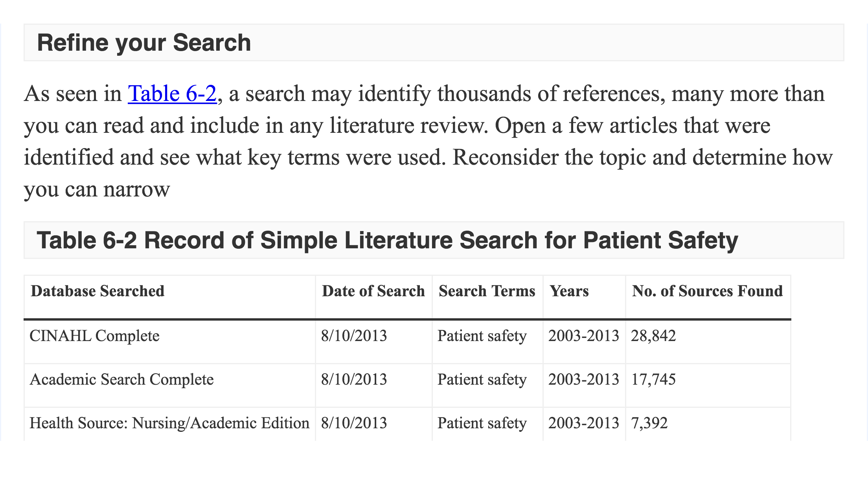
Task: Click the CINAHL row 8/10/2013 date
Action: pyautogui.click(x=354, y=336)
